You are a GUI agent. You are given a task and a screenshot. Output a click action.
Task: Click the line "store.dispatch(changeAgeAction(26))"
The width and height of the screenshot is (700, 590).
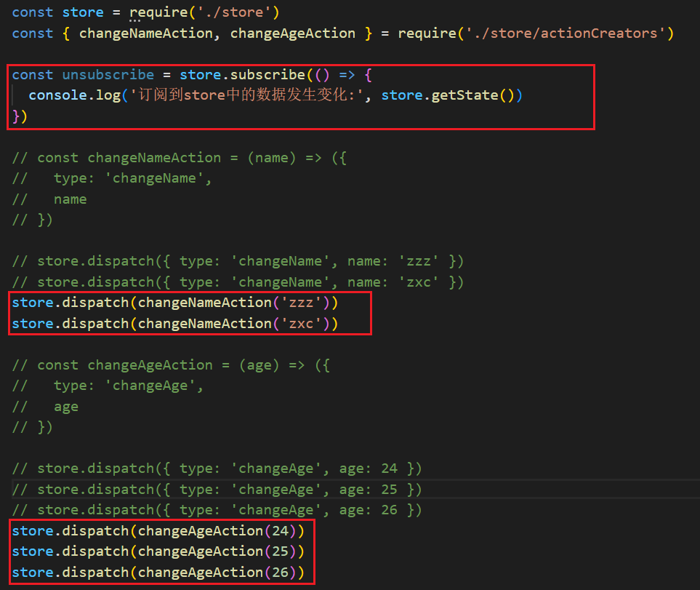click(x=158, y=573)
